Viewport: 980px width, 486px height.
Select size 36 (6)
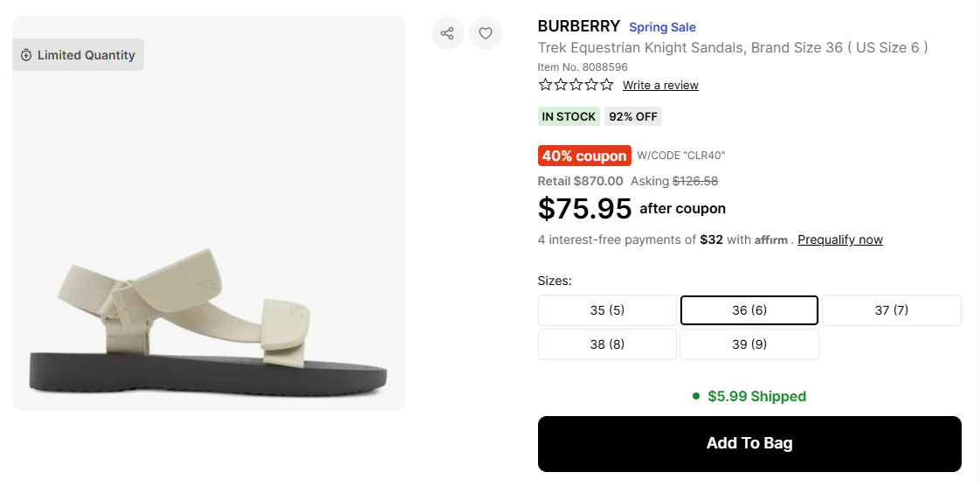[x=749, y=310]
